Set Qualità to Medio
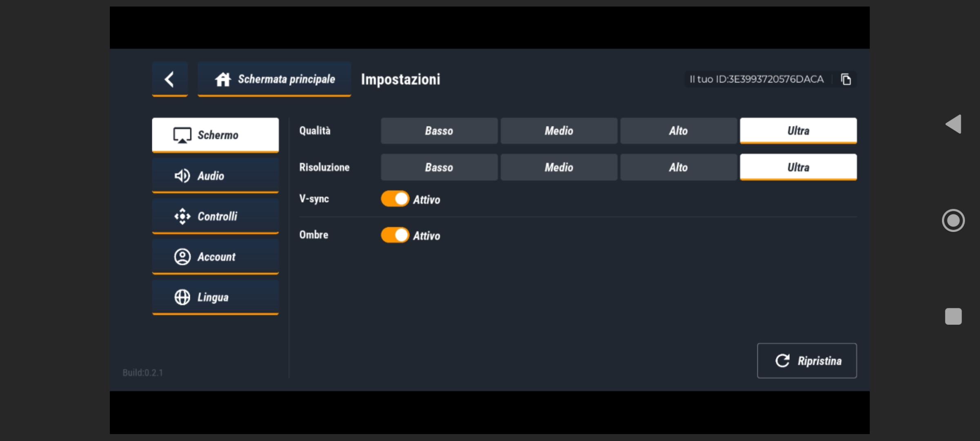 (559, 131)
